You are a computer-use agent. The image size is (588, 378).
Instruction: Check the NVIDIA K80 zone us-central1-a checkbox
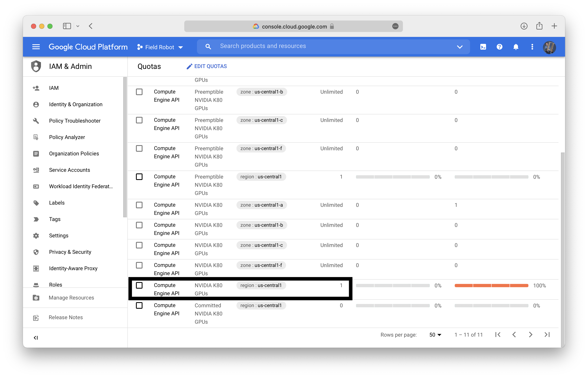139,205
